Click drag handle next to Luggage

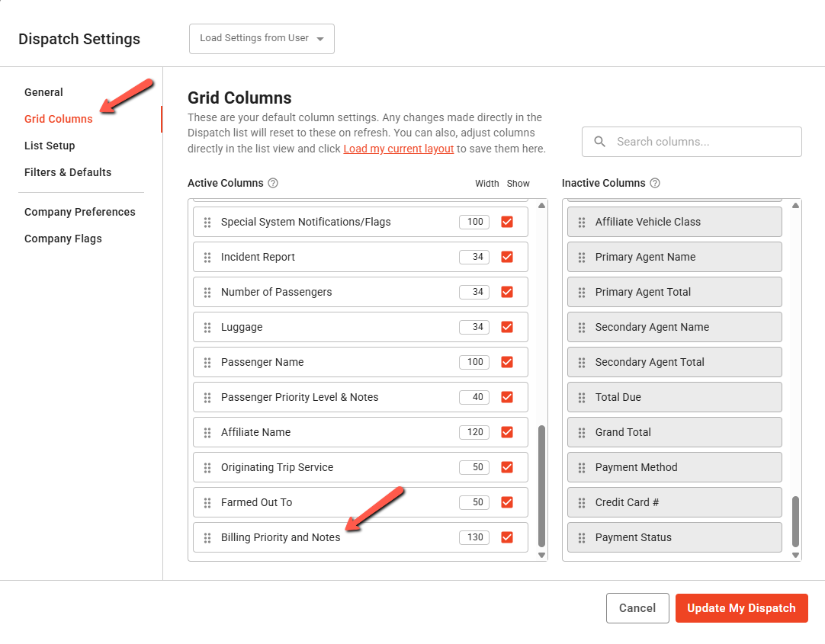pos(207,328)
